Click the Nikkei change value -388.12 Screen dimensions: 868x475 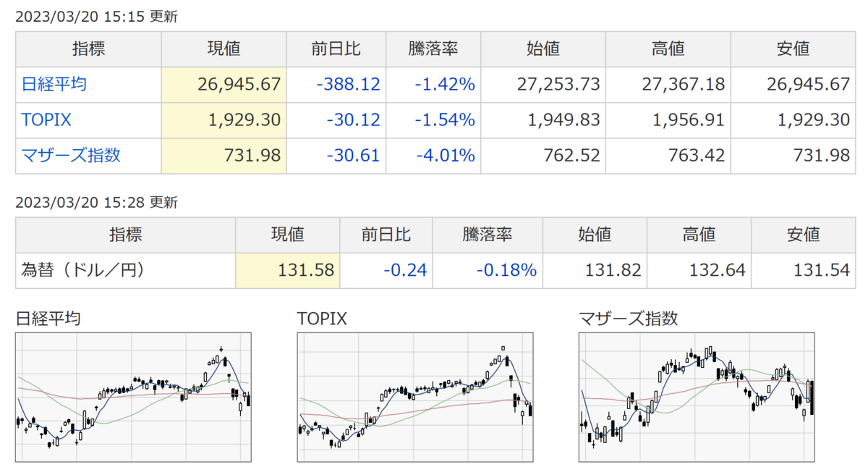tap(348, 85)
